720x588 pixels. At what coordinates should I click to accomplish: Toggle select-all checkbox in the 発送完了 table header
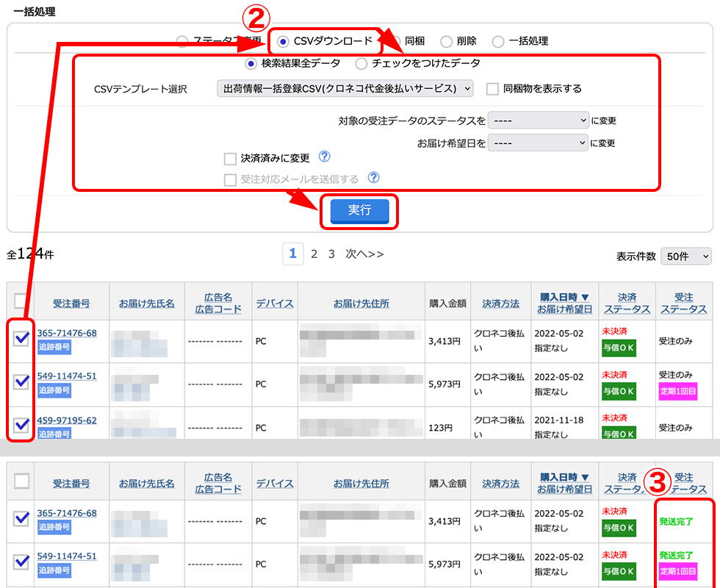[21, 481]
